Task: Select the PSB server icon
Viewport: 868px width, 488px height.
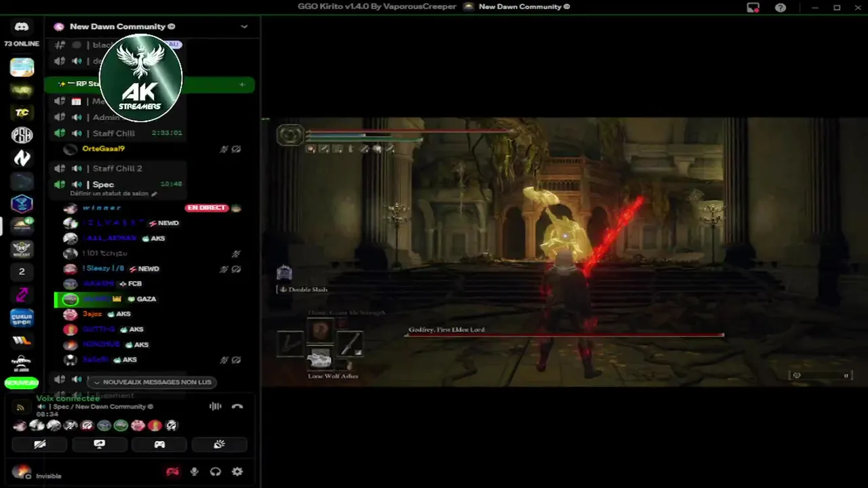Action: pyautogui.click(x=22, y=135)
